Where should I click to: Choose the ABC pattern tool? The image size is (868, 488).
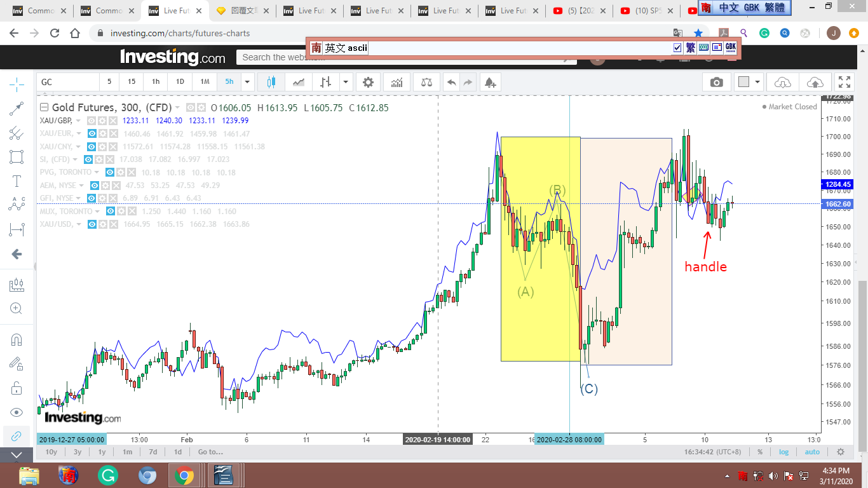point(17,205)
